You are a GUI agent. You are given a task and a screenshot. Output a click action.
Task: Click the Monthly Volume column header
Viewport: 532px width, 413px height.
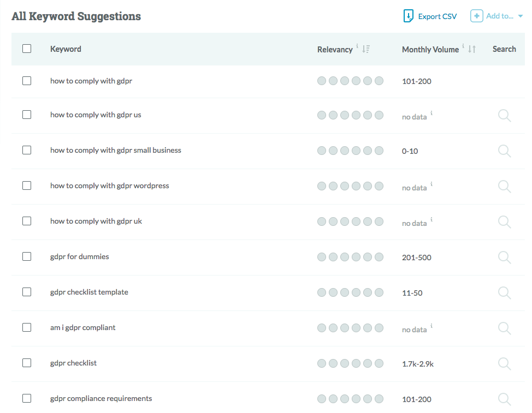coord(430,50)
